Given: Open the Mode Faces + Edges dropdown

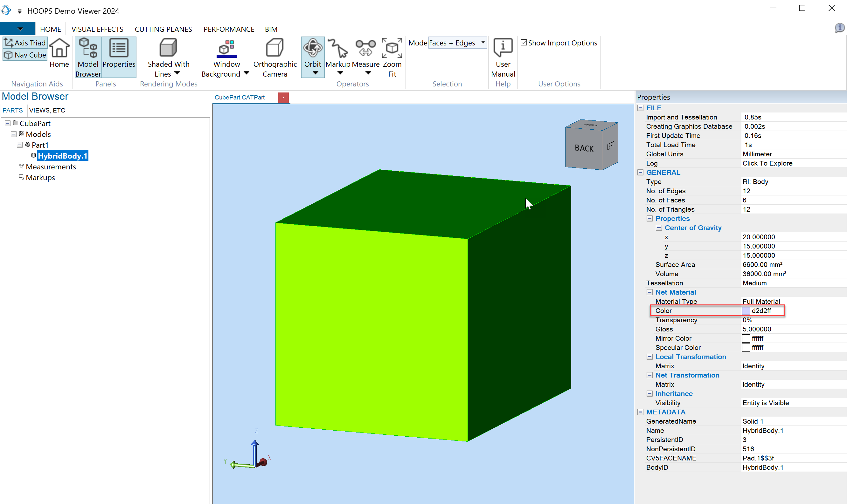Looking at the screenshot, I should point(483,43).
